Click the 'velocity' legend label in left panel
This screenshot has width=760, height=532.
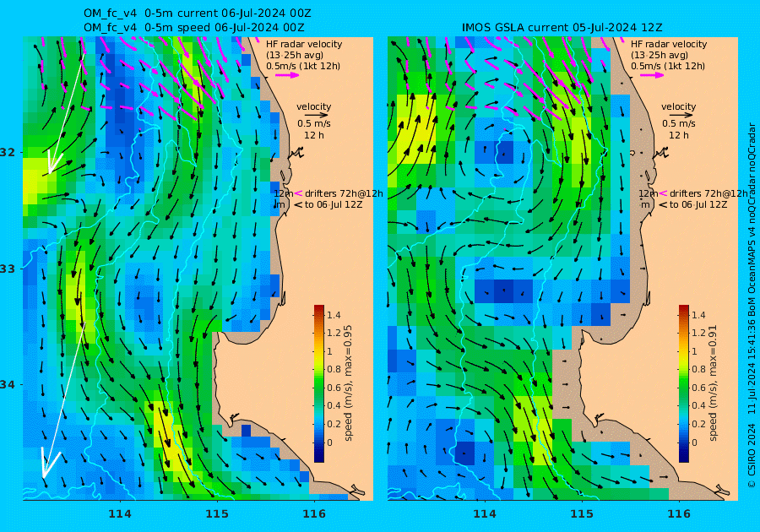(313, 106)
